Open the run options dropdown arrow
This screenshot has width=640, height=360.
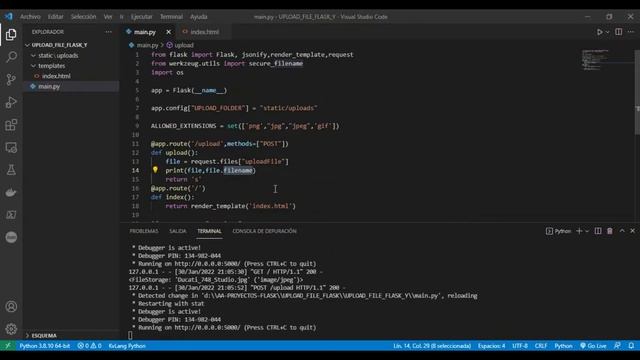click(x=607, y=32)
